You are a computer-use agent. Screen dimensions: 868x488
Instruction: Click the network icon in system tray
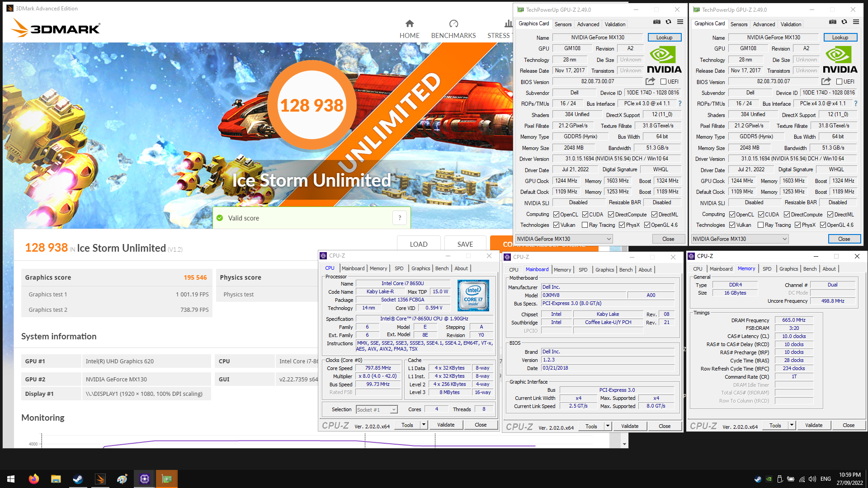pyautogui.click(x=802, y=479)
